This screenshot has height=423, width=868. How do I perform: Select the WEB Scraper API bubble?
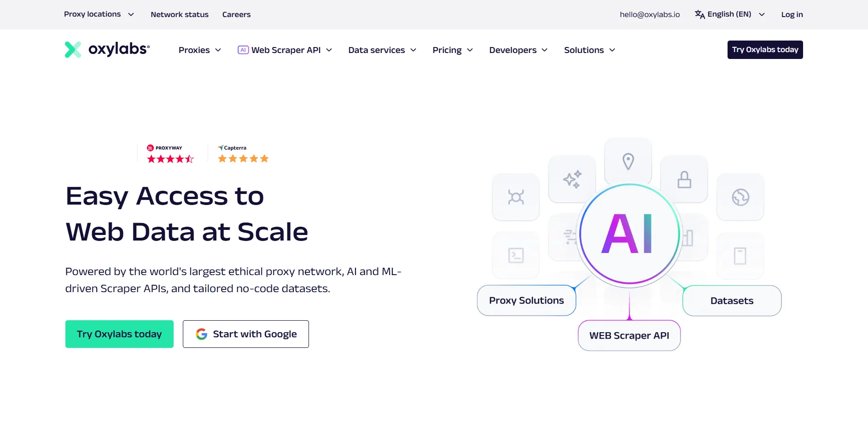pos(629,335)
